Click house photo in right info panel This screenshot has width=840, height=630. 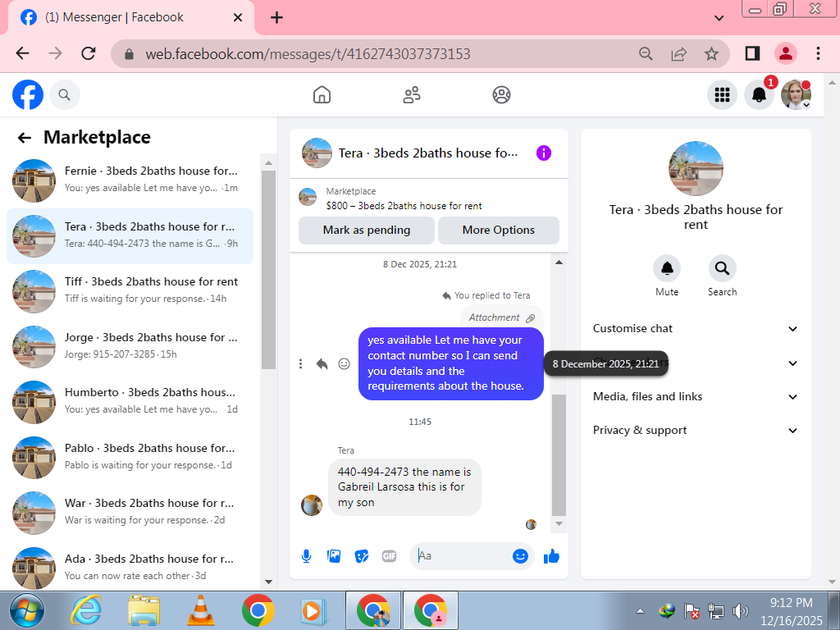[x=696, y=169]
